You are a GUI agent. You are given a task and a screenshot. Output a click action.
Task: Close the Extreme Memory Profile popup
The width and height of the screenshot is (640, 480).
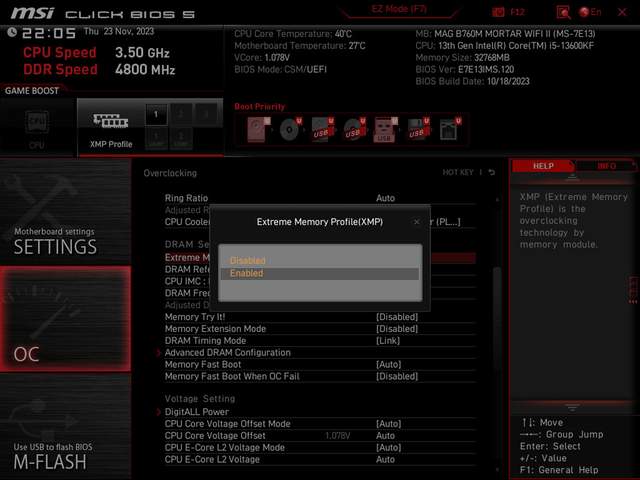click(x=417, y=222)
